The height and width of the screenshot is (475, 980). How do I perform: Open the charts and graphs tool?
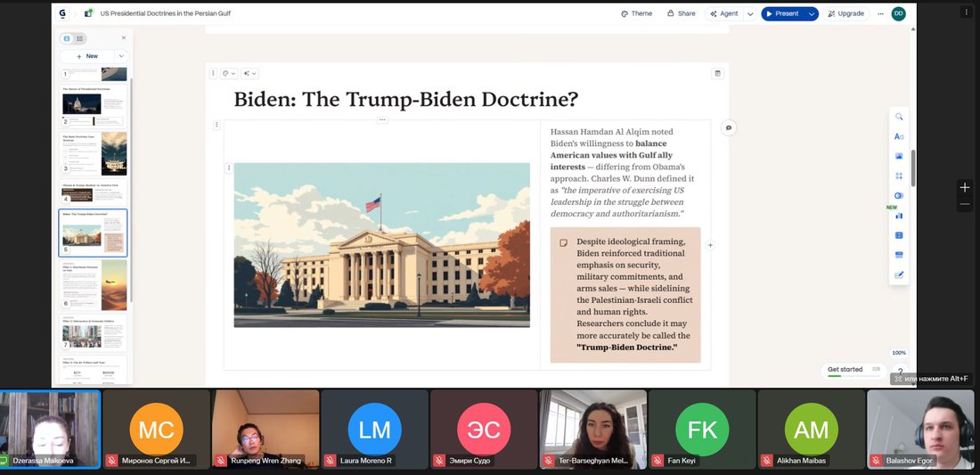tap(899, 215)
